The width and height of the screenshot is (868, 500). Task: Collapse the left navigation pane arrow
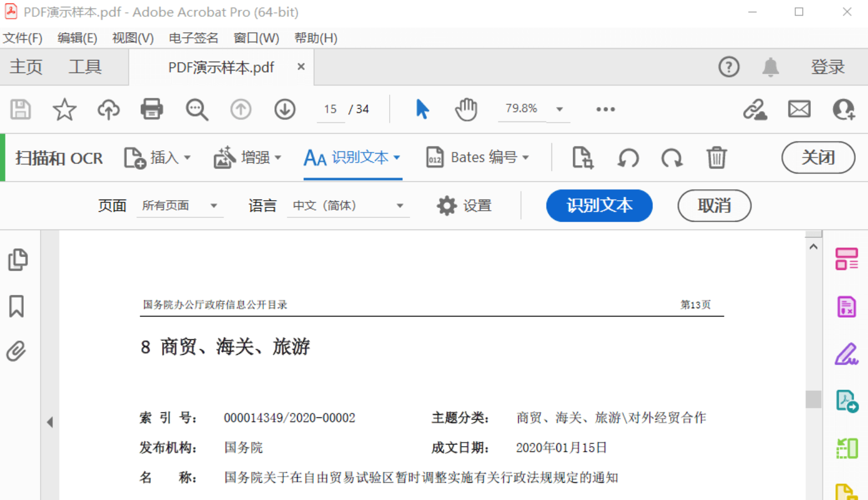pyautogui.click(x=50, y=422)
